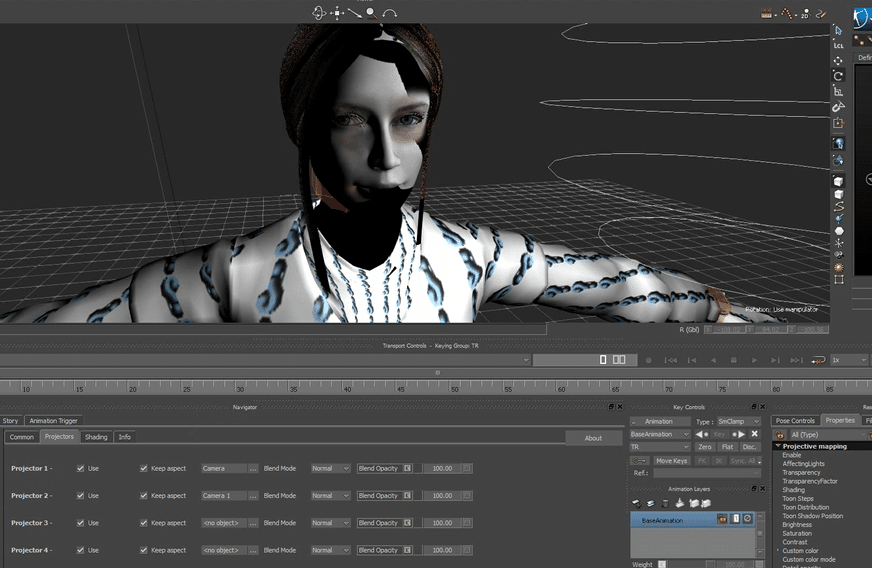The width and height of the screenshot is (872, 568).
Task: Select the arrow Select tool in viewer toolbar
Action: (838, 31)
